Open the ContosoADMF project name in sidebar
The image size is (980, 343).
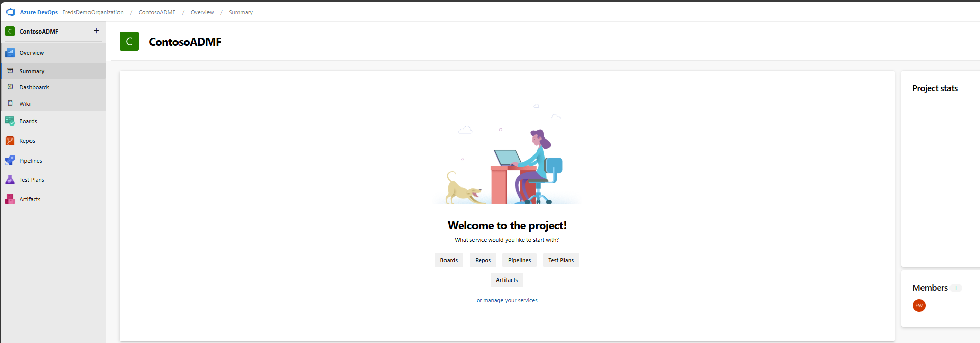39,32
